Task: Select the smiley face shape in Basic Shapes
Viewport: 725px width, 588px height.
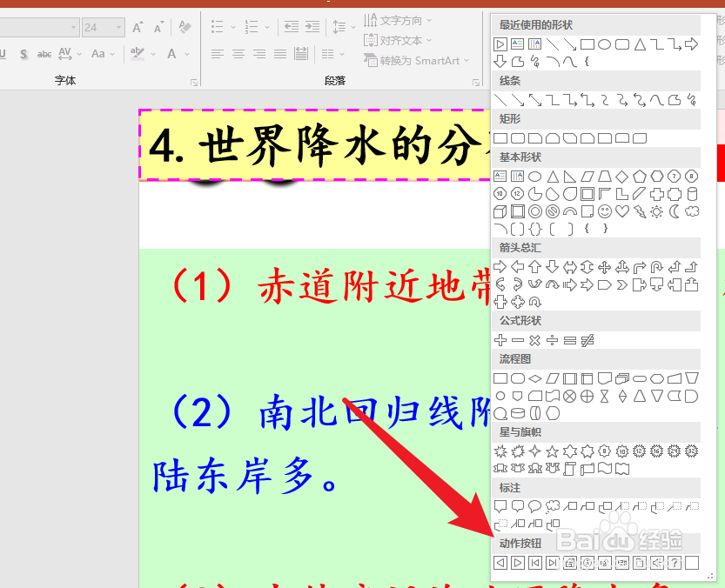Action: [x=604, y=211]
